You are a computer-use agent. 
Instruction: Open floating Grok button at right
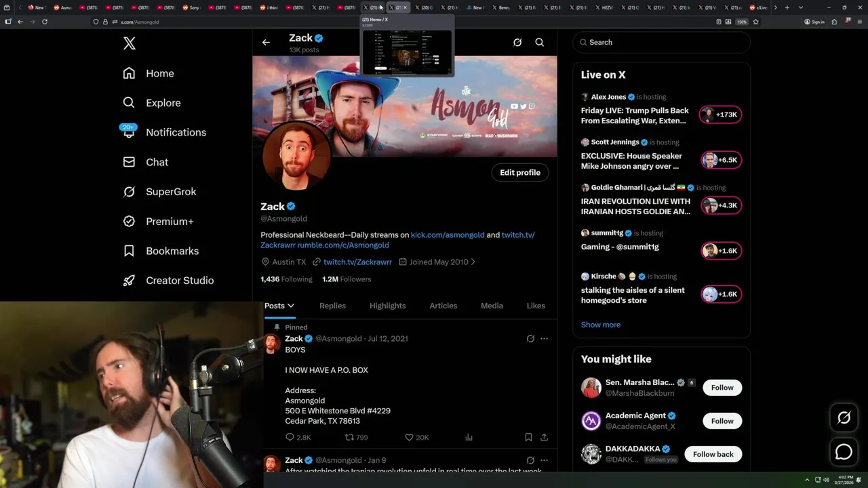tap(844, 418)
